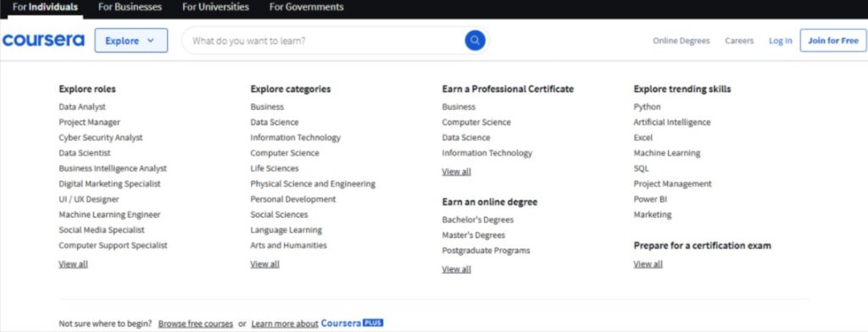Screen dimensions: 868x332
Task: Click the Join for Free button
Action: click(x=833, y=41)
